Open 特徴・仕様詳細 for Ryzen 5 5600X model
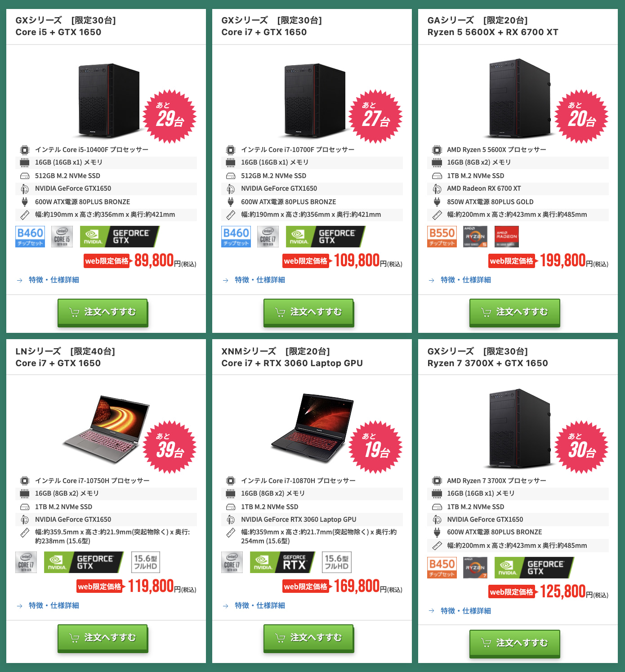The width and height of the screenshot is (625, 672). click(465, 280)
